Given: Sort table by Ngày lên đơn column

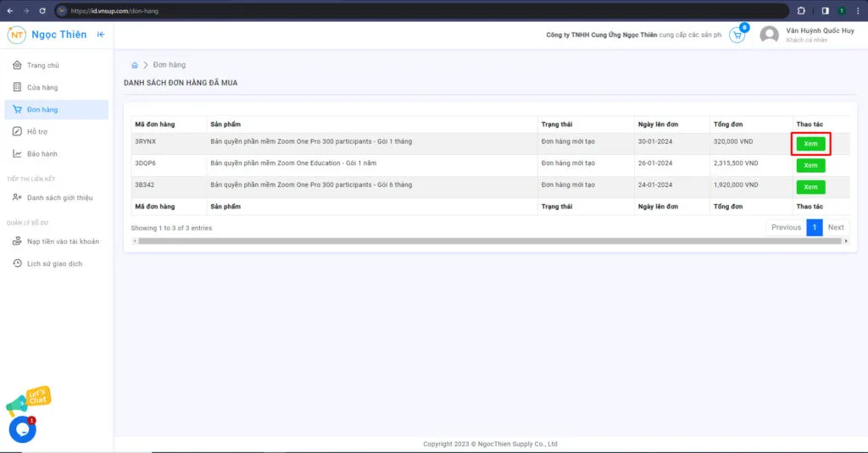Looking at the screenshot, I should (x=658, y=124).
